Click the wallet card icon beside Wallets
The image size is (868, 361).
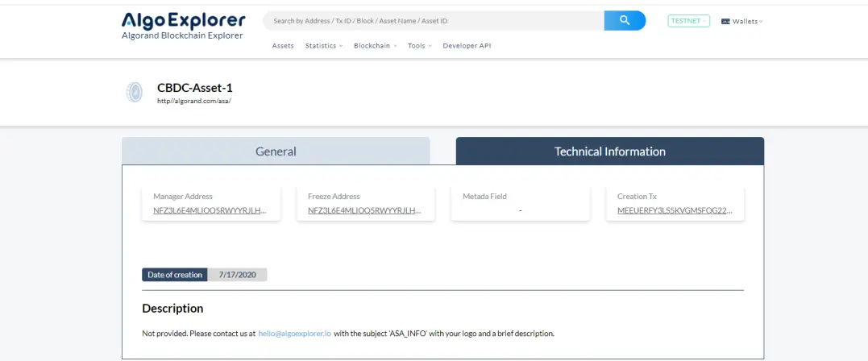coord(725,22)
